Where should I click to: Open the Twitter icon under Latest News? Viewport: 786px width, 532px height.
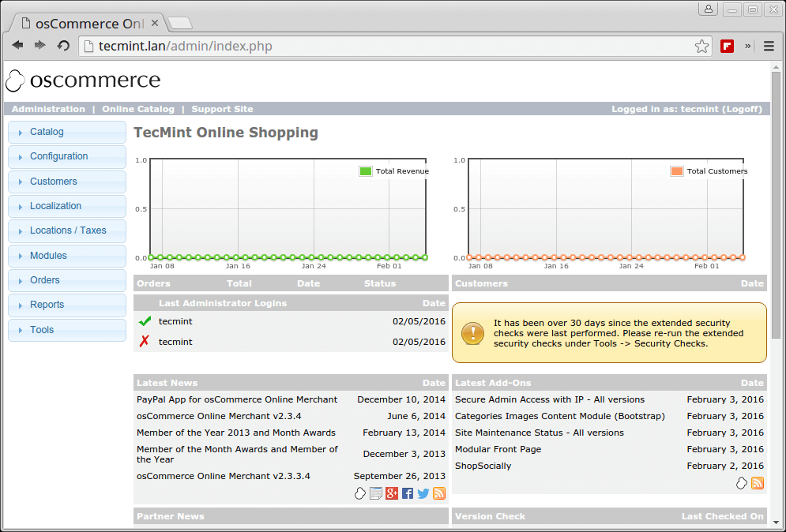click(x=423, y=493)
